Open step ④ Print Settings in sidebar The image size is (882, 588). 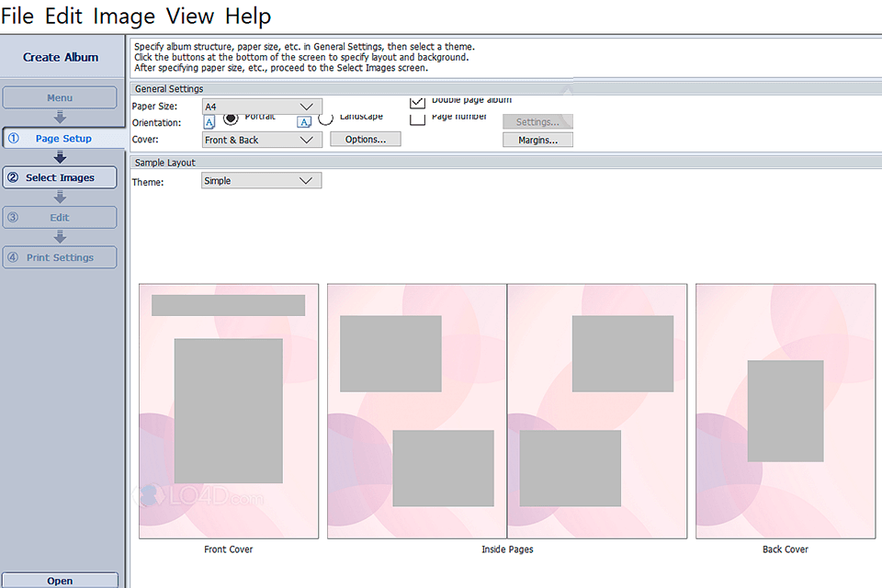tap(60, 257)
